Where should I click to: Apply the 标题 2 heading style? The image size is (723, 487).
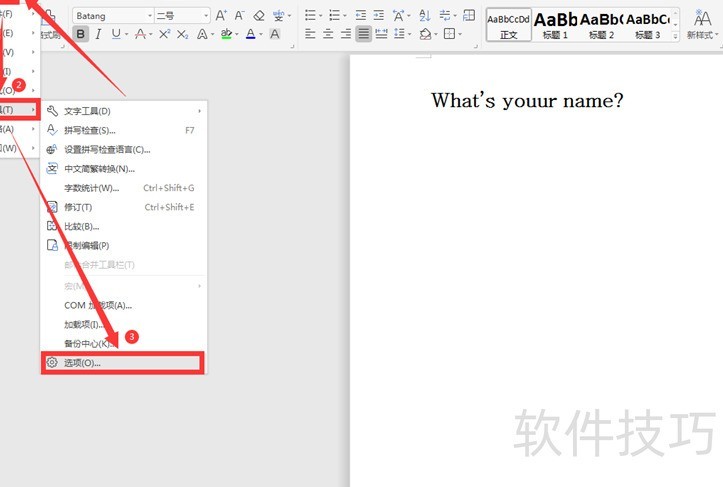coord(601,24)
